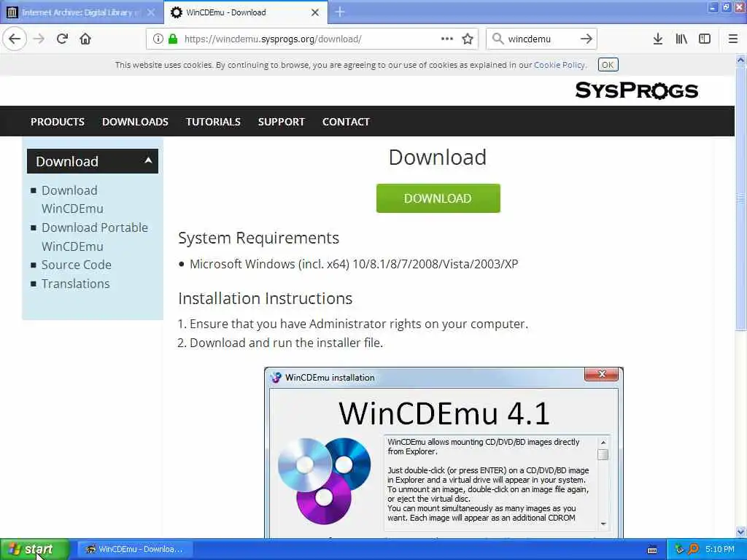Open the Cookie Policy link
Viewport: 747px width, 560px height.
[560, 65]
